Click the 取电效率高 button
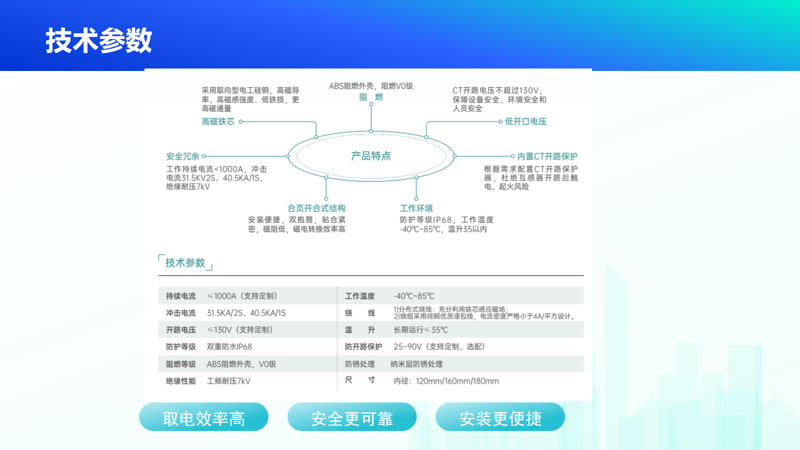 click(204, 418)
